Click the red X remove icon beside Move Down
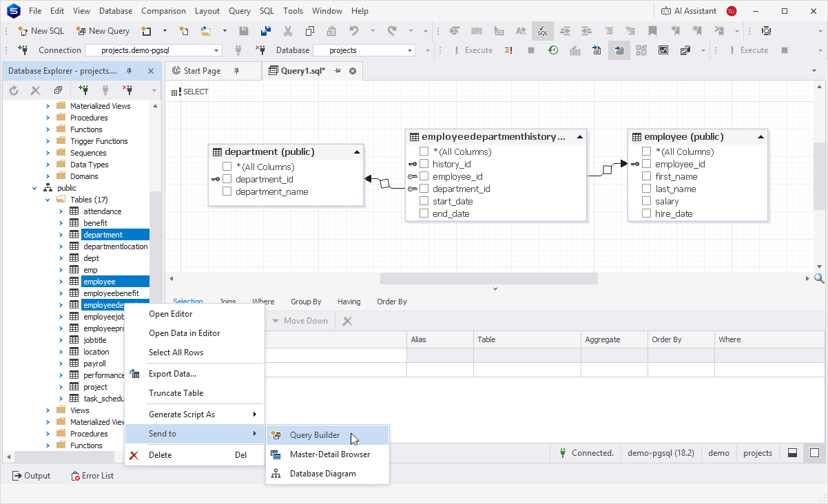The image size is (828, 504). [348, 321]
